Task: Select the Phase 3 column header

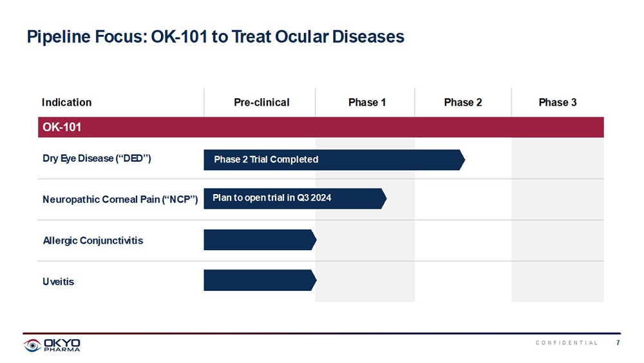Action: point(558,102)
